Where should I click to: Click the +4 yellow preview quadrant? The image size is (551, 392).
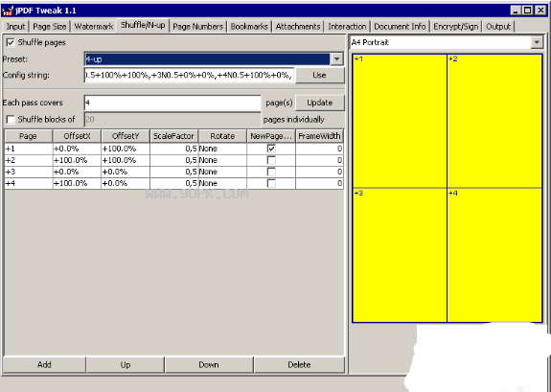pyautogui.click(x=494, y=255)
